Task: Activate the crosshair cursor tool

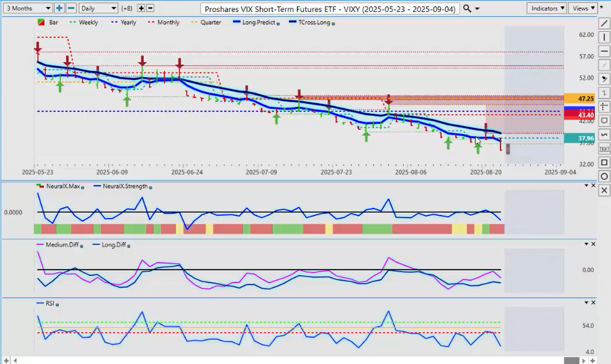Action: click(x=604, y=106)
